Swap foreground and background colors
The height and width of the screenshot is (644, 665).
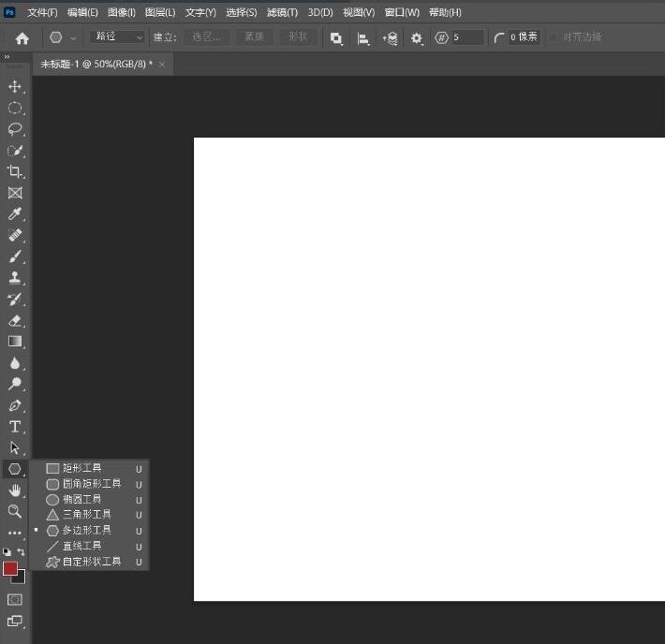[21, 552]
